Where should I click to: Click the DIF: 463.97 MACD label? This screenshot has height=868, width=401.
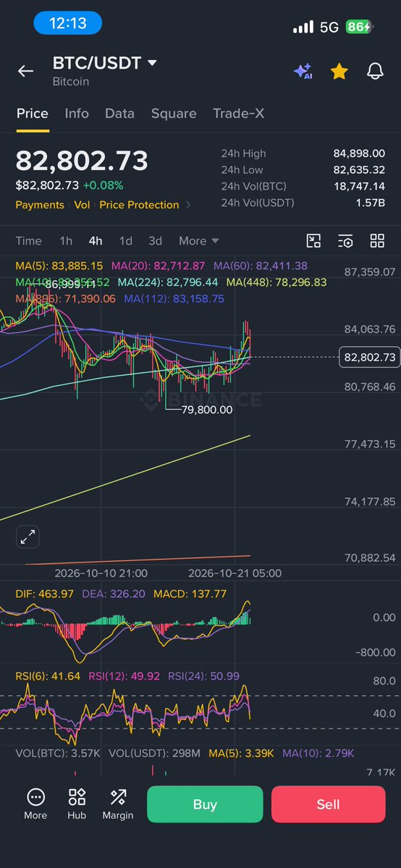pyautogui.click(x=44, y=594)
